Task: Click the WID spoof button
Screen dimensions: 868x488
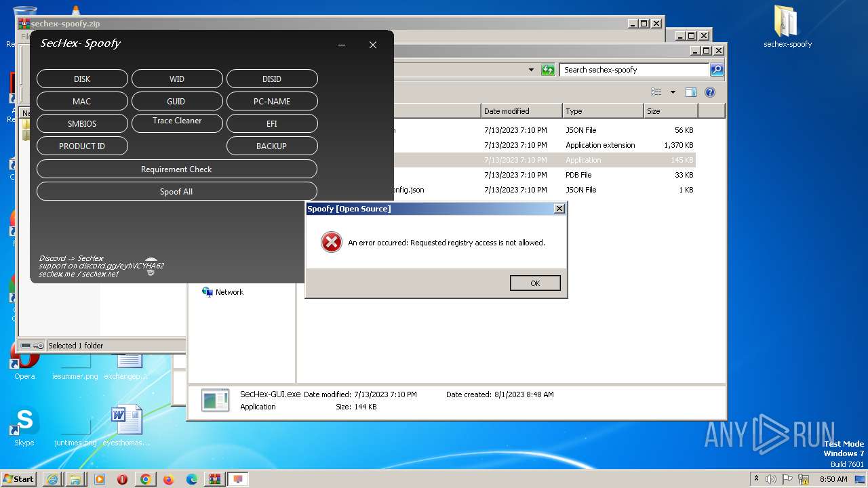Action: click(x=177, y=79)
